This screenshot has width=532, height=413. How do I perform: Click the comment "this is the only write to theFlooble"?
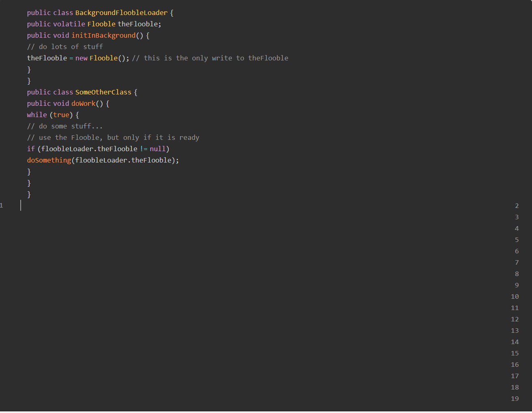210,58
